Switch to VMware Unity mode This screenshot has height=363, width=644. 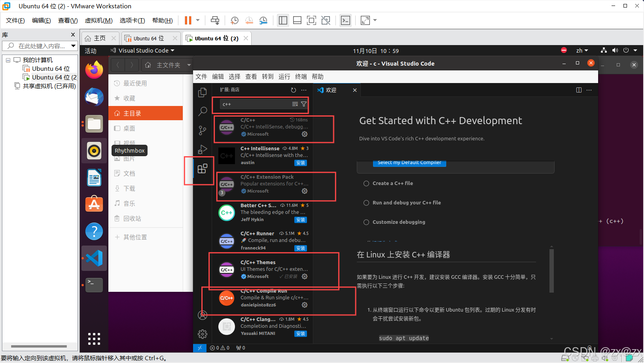coord(326,20)
